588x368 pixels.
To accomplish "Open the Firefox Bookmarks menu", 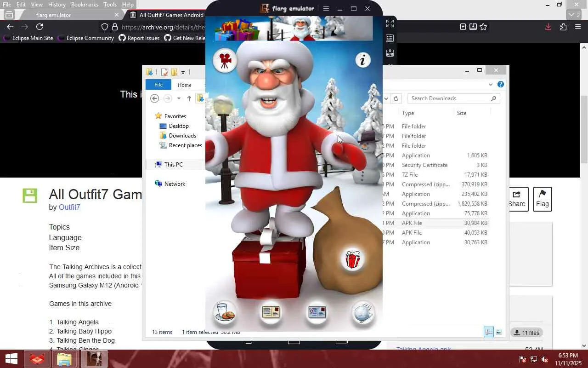I will 85,5.
